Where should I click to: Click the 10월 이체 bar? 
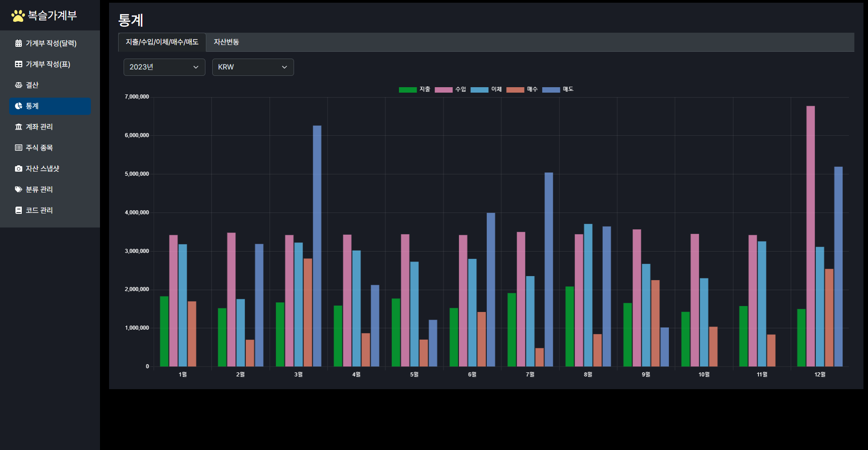(704, 322)
